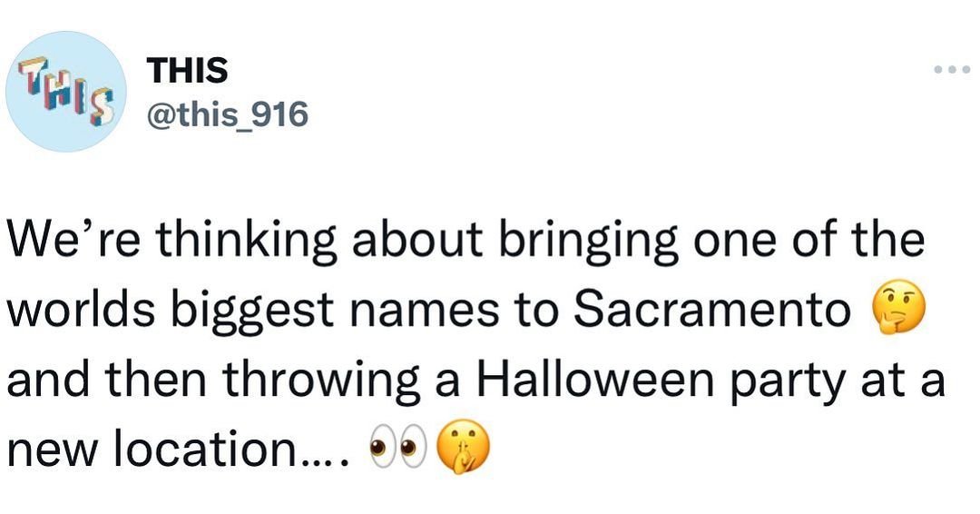The width and height of the screenshot is (980, 514).
Task: Click the @this_916 handle
Action: pyautogui.click(x=227, y=114)
